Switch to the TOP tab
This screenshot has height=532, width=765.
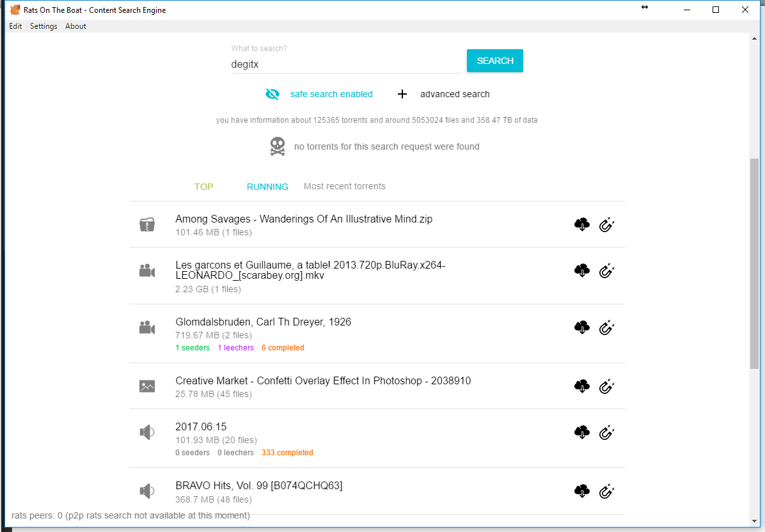tap(203, 187)
